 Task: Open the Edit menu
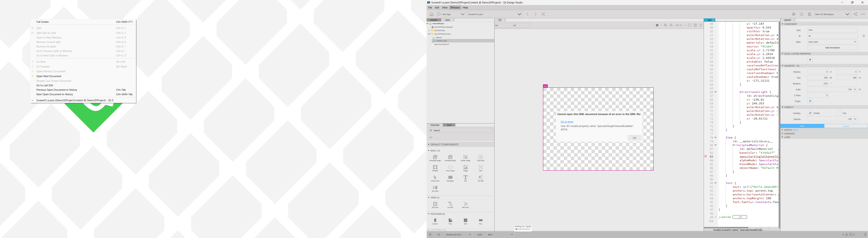click(x=437, y=7)
